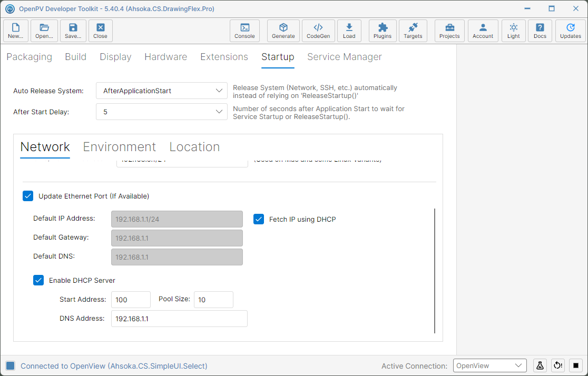This screenshot has height=376, width=588.
Task: Click the stop square icon in status bar
Action: pyautogui.click(x=576, y=365)
